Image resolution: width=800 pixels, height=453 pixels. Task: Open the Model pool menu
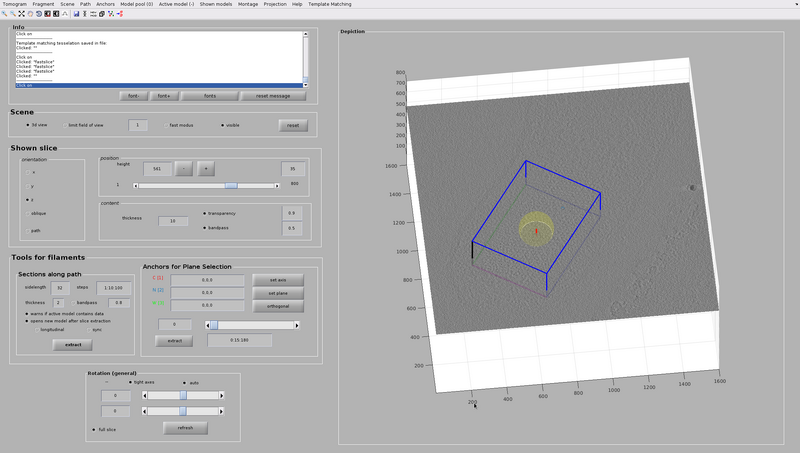pos(136,4)
